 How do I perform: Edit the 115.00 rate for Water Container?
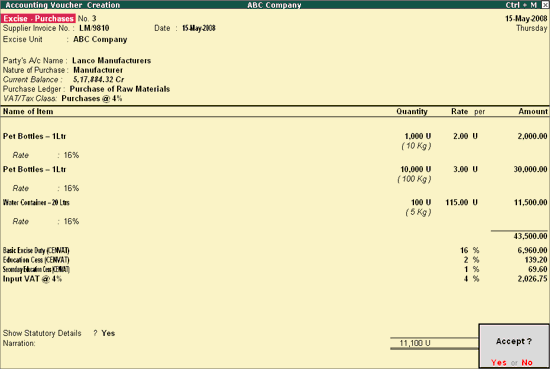pyautogui.click(x=457, y=202)
